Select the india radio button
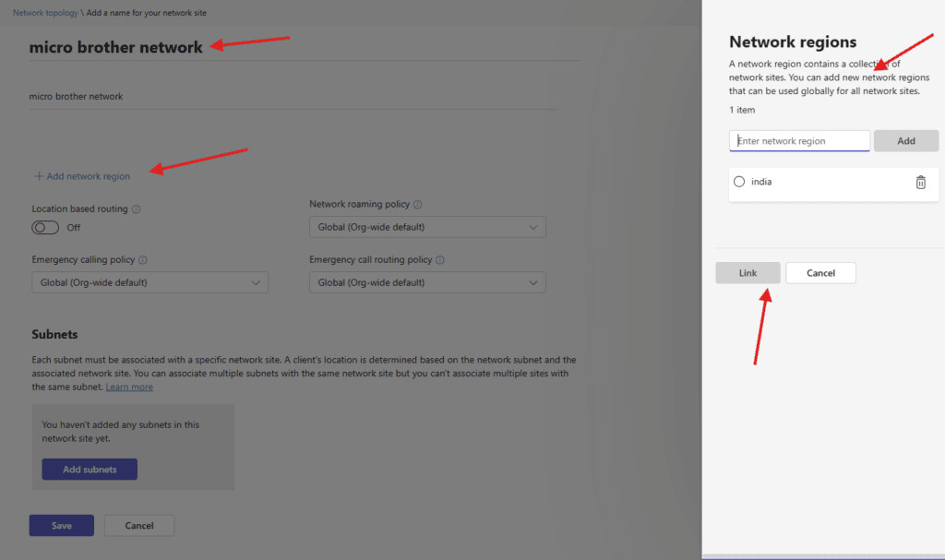The height and width of the screenshot is (560, 945). [x=739, y=183]
